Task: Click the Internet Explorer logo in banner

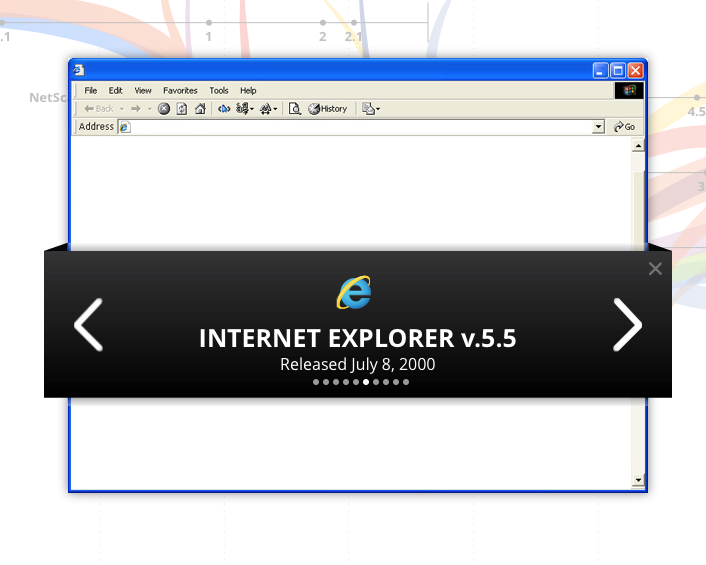Action: pyautogui.click(x=354, y=292)
